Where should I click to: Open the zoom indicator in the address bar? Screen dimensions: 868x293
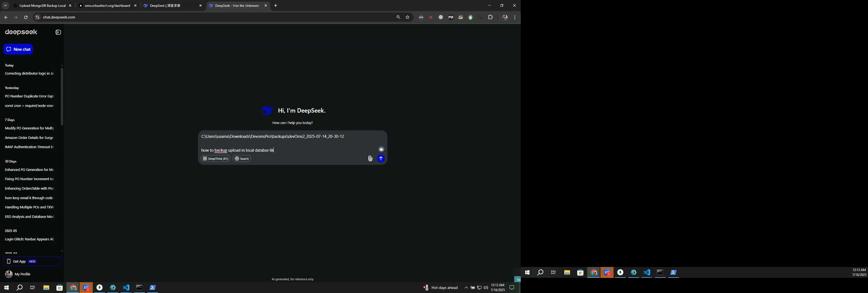(398, 17)
